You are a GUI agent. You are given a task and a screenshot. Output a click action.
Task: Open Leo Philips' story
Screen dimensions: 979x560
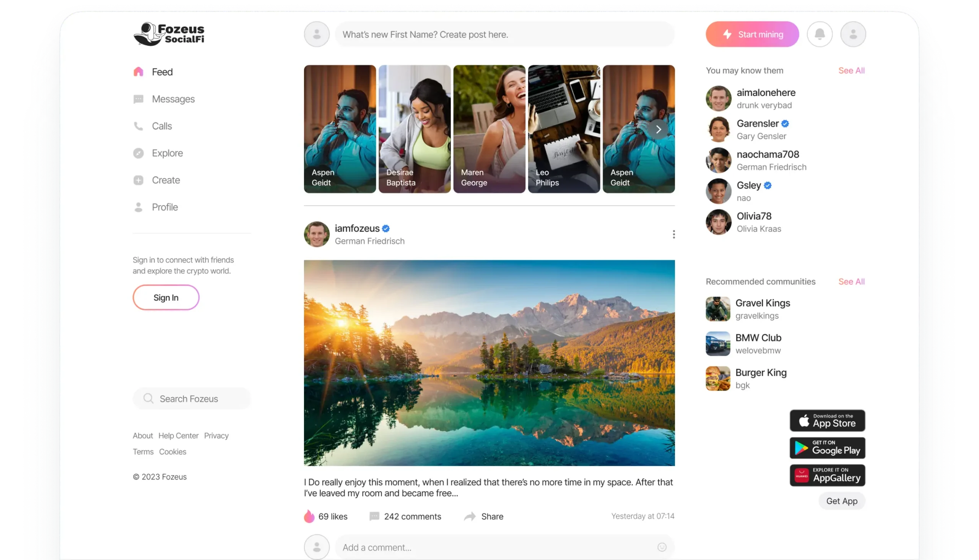pyautogui.click(x=564, y=129)
